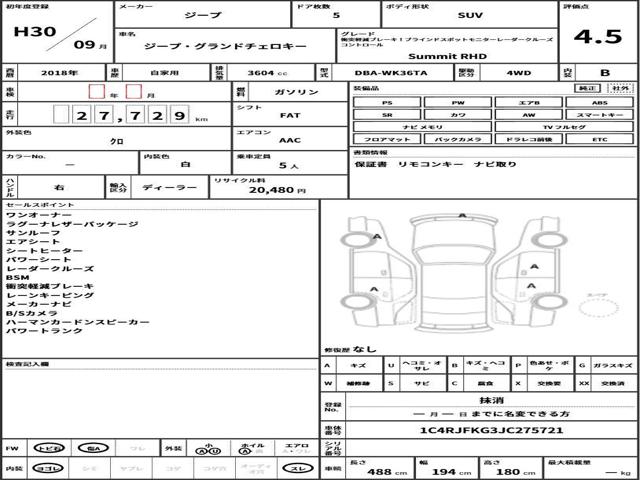640x480 pixels.
Task: Click the interior color 白
Action: (x=185, y=164)
